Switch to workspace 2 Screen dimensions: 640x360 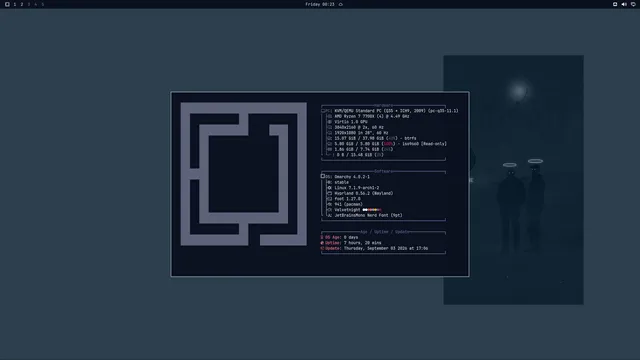point(22,4)
